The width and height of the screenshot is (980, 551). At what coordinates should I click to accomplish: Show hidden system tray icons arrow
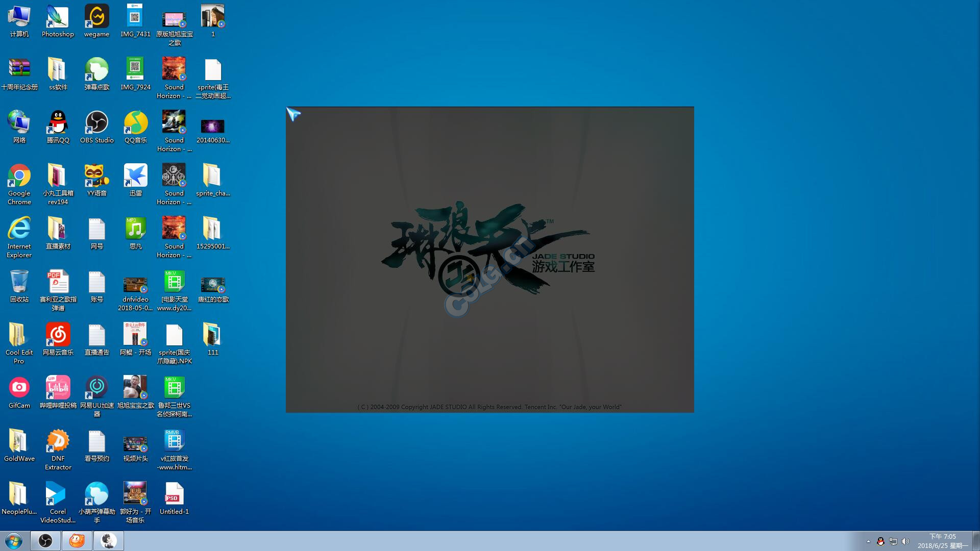[868, 541]
